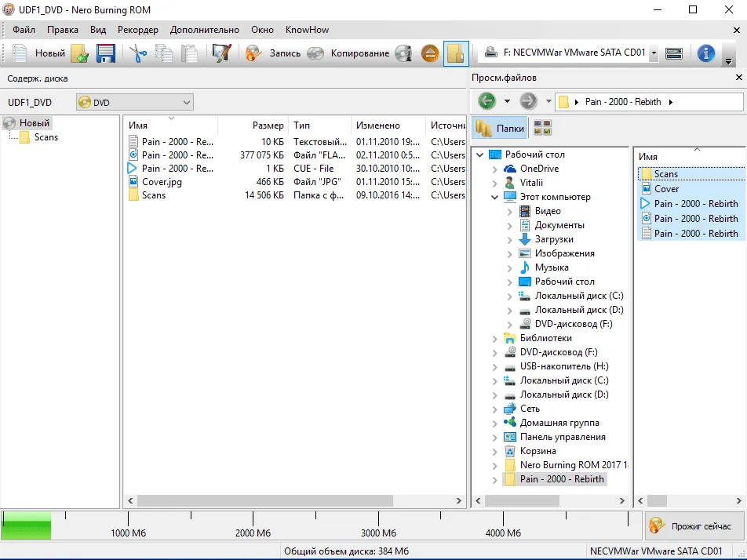Click the disc info icon after Копирование
This screenshot has width=747, height=560.
coord(403,53)
